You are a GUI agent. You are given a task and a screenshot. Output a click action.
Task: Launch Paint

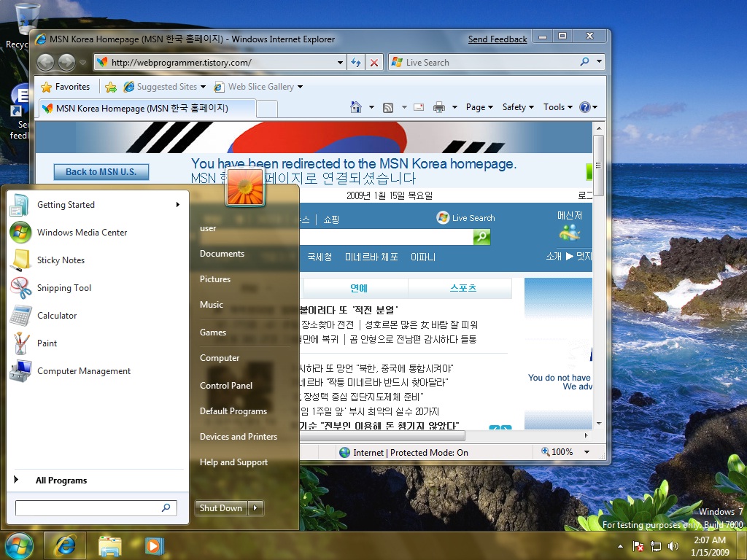(96, 343)
